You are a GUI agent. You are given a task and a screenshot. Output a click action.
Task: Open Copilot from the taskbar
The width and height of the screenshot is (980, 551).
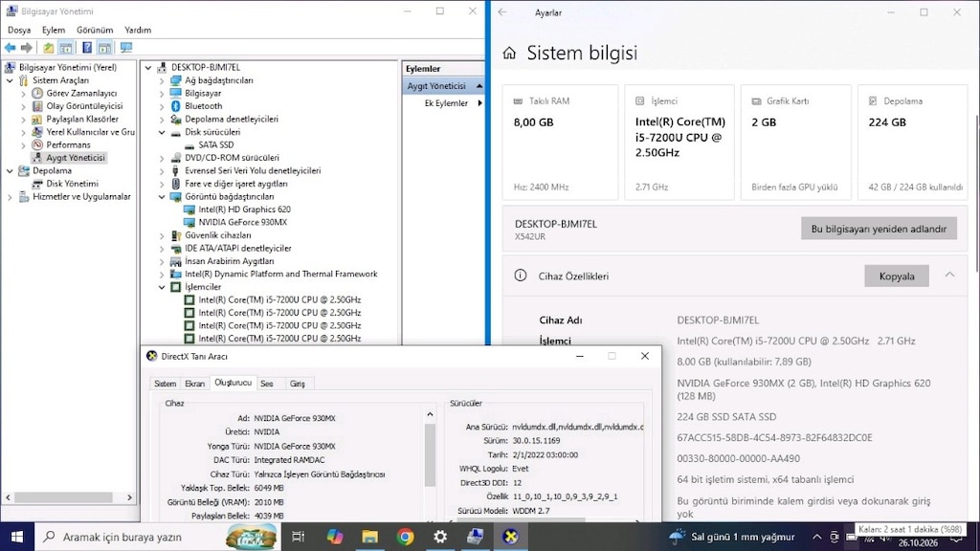pyautogui.click(x=334, y=537)
